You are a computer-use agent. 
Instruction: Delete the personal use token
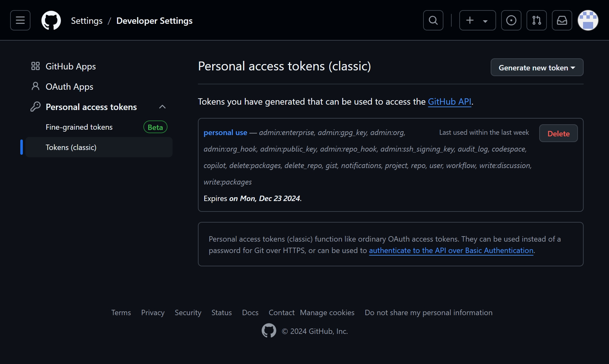coord(558,133)
